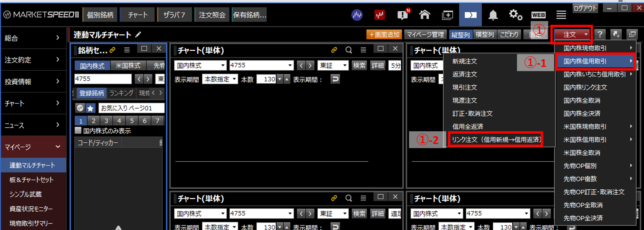This screenshot has height=230, width=644.
Task: Click the highlighted double-arrow panel icon
Action: 470,15
